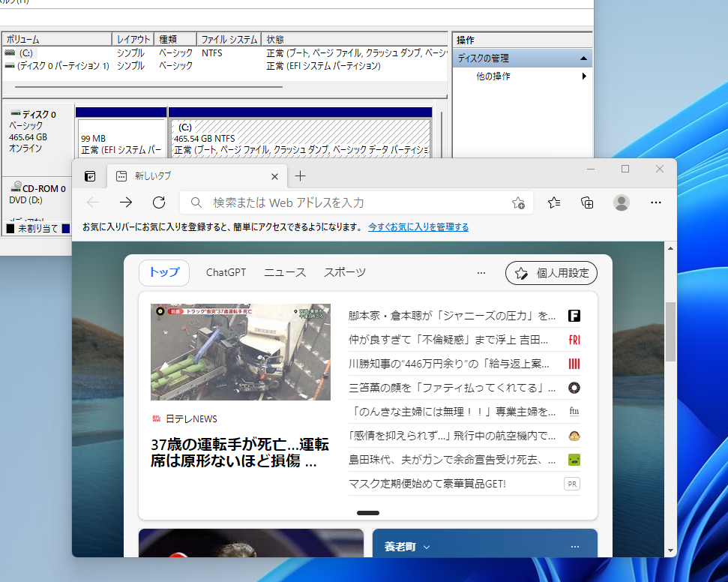Viewport: 728px width, 582px height.
Task: Maximize the Edge browser window
Action: pyautogui.click(x=625, y=169)
